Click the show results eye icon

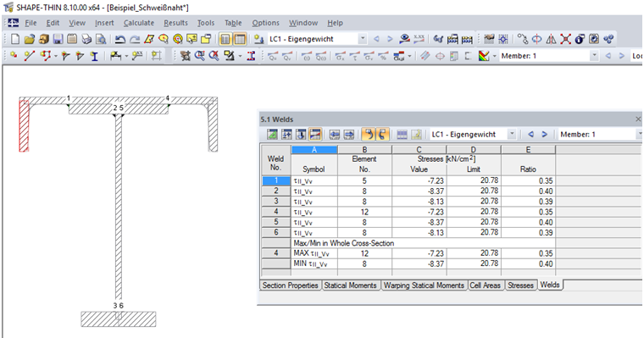[404, 39]
